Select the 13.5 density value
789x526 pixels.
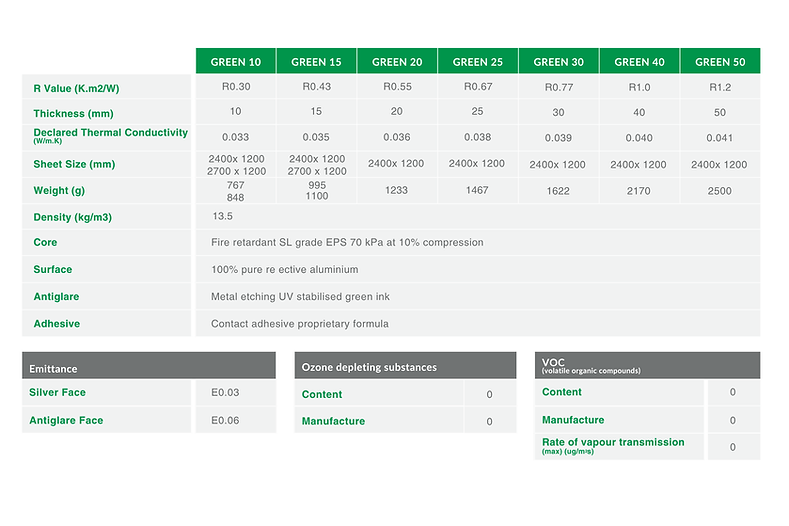coord(223,215)
